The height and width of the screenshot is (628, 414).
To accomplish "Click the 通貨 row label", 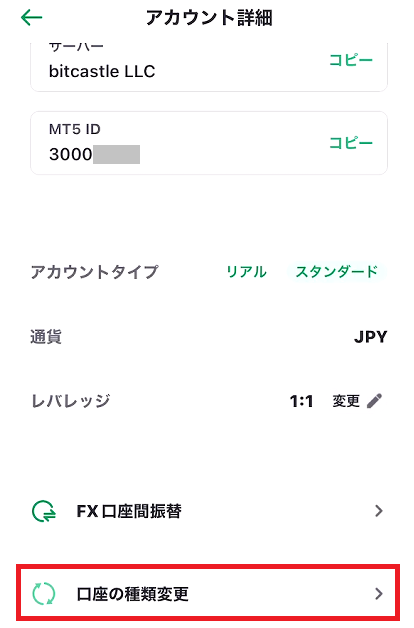I will (x=46, y=337).
